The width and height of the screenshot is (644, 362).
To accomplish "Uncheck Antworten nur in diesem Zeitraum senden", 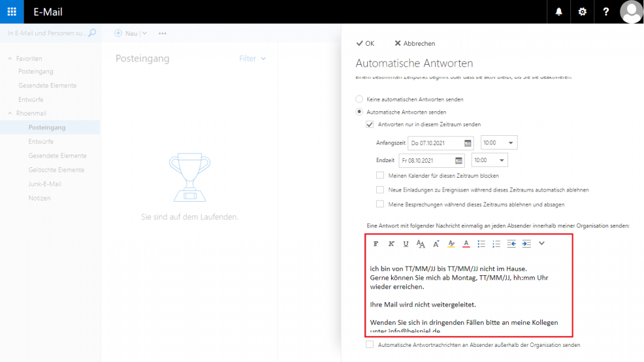I will pyautogui.click(x=370, y=124).
